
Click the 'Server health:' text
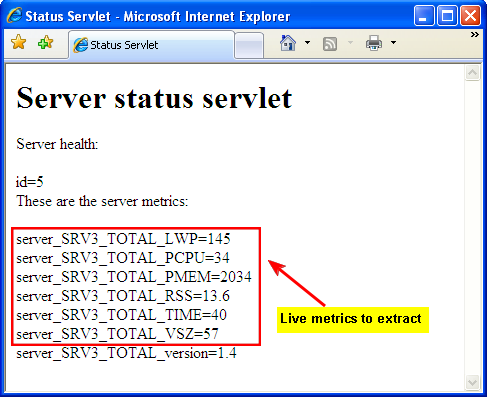coord(57,144)
